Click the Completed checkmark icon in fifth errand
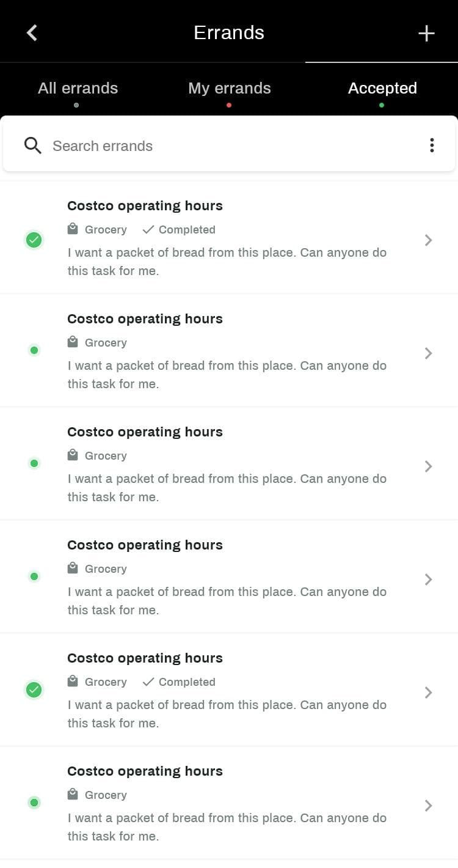The image size is (458, 868). [x=148, y=682]
